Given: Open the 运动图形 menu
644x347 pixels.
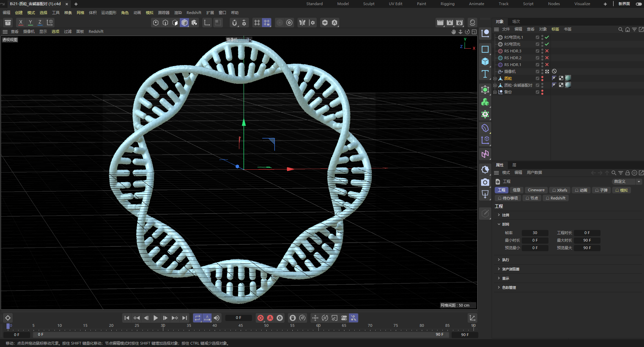Looking at the screenshot, I should pyautogui.click(x=109, y=13).
